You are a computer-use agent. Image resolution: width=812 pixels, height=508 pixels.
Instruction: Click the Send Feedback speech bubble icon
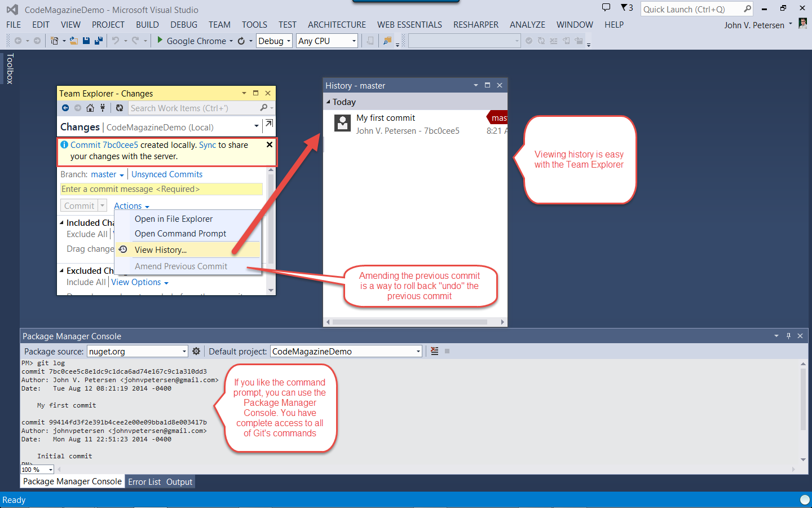(606, 8)
